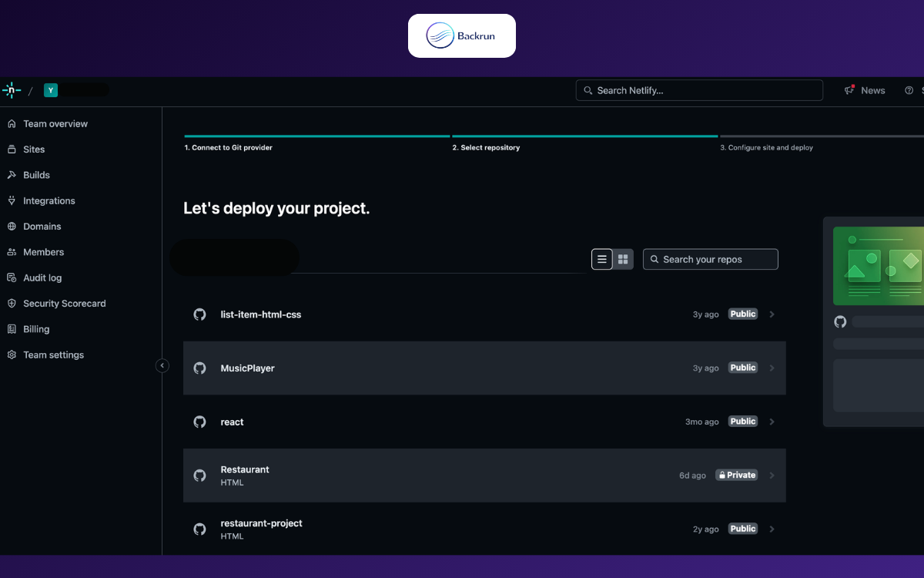
Task: Open Team overview in sidebar
Action: coord(55,123)
